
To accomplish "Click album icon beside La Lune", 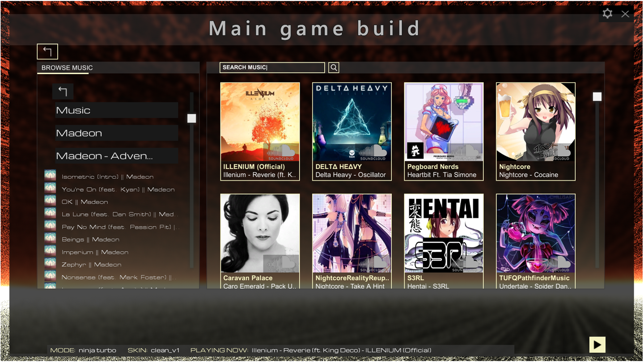I will [50, 213].
